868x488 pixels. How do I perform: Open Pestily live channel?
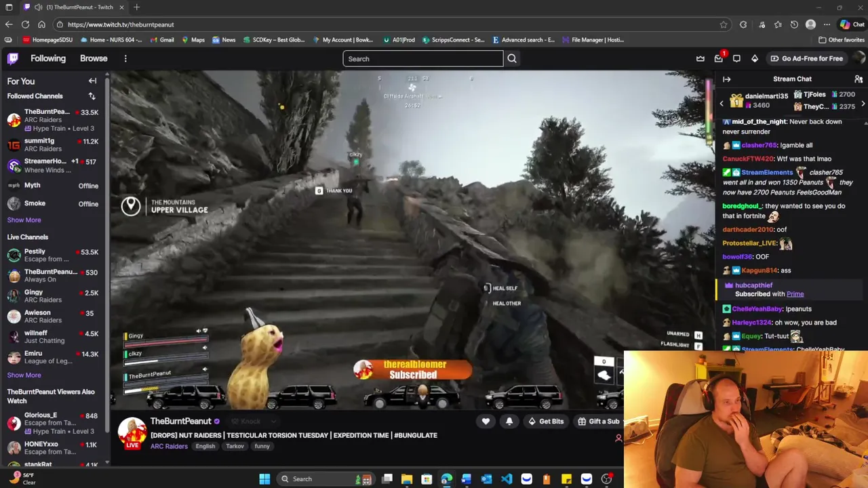click(x=53, y=256)
